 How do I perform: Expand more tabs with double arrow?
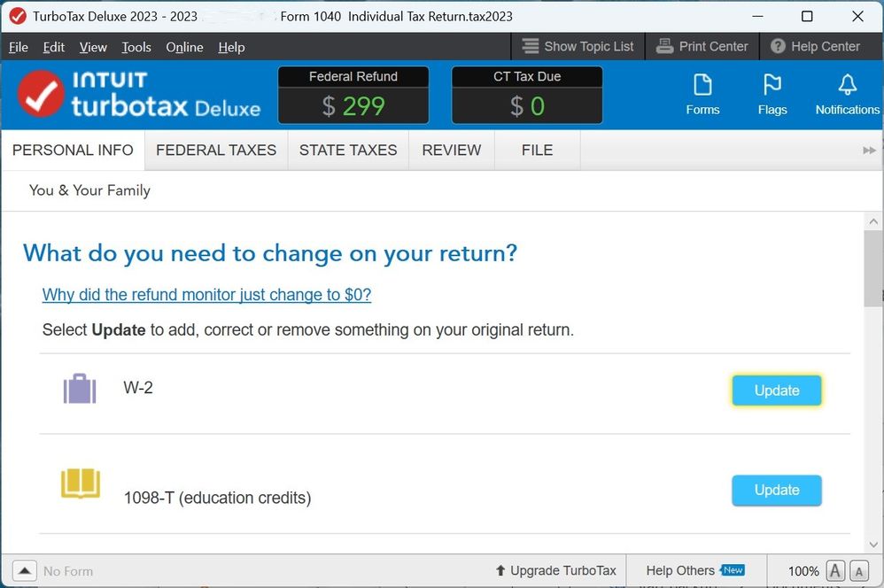(869, 151)
